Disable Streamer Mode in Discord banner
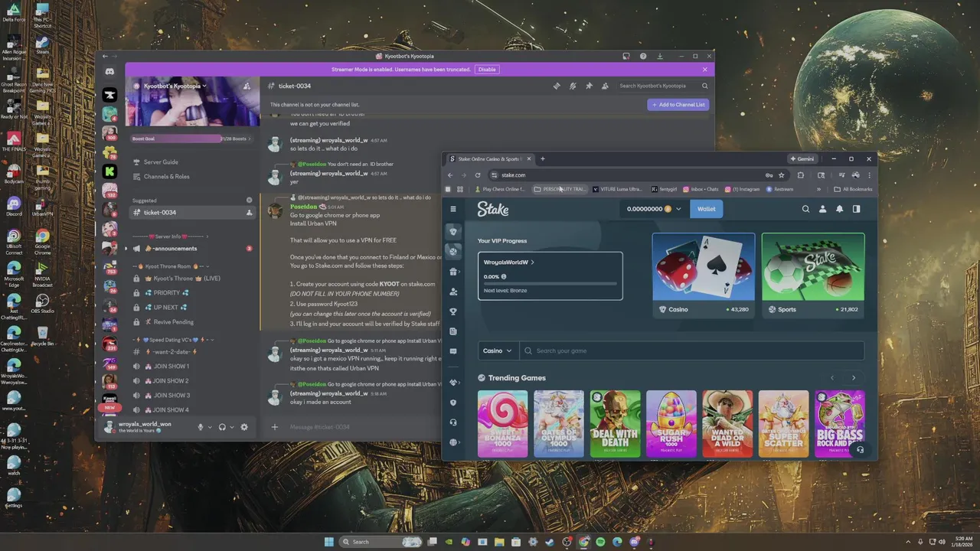980x551 pixels. [487, 70]
